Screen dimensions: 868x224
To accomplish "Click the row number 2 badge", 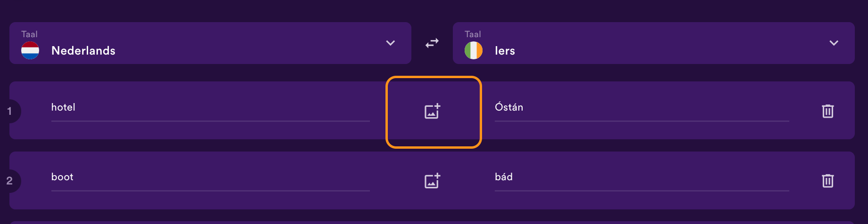I will (x=9, y=181).
